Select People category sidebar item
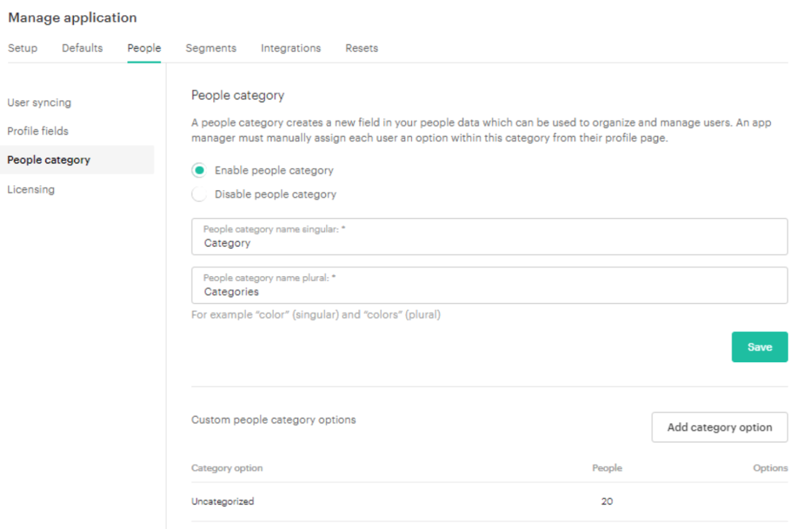Image resolution: width=812 pixels, height=529 pixels. pos(77,160)
